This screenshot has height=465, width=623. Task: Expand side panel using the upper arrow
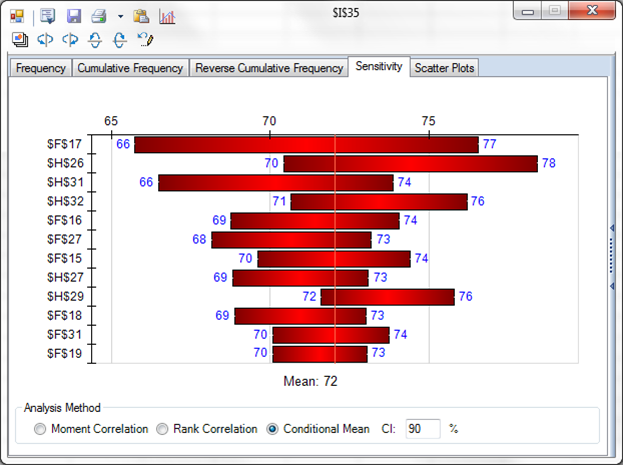click(612, 228)
